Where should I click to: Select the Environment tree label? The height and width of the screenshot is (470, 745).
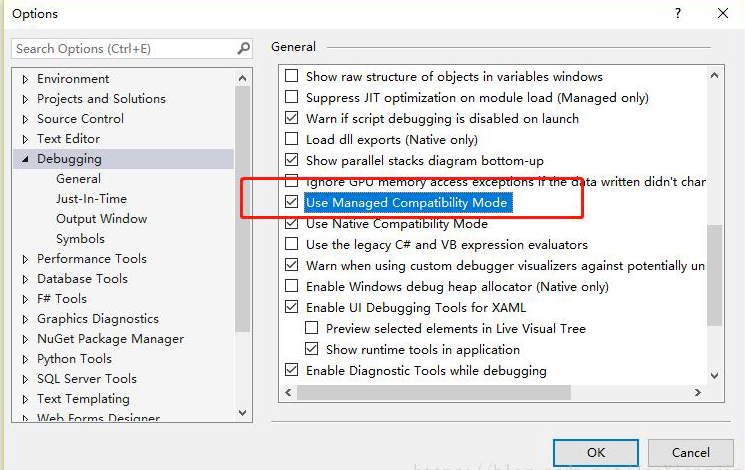click(73, 78)
